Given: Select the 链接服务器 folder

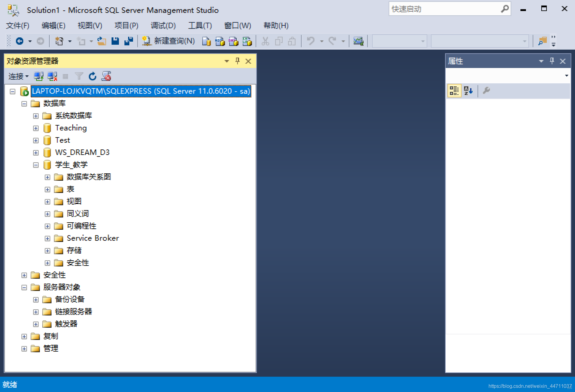Looking at the screenshot, I should tap(74, 312).
